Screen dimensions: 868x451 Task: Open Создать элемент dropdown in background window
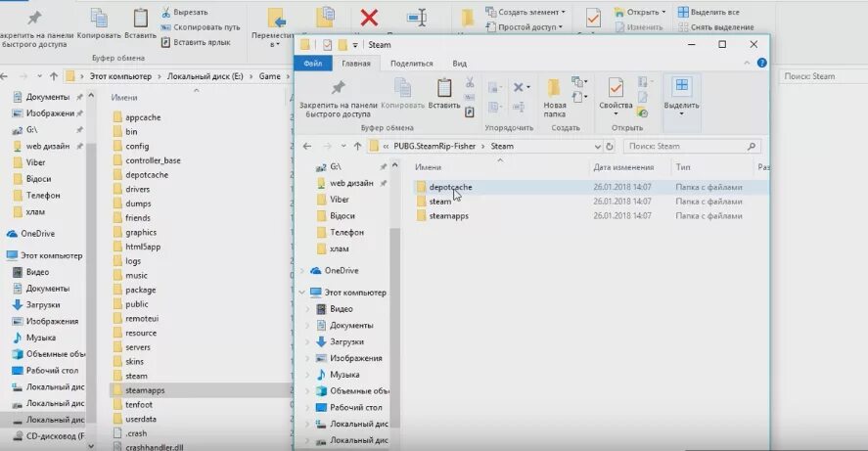point(525,12)
